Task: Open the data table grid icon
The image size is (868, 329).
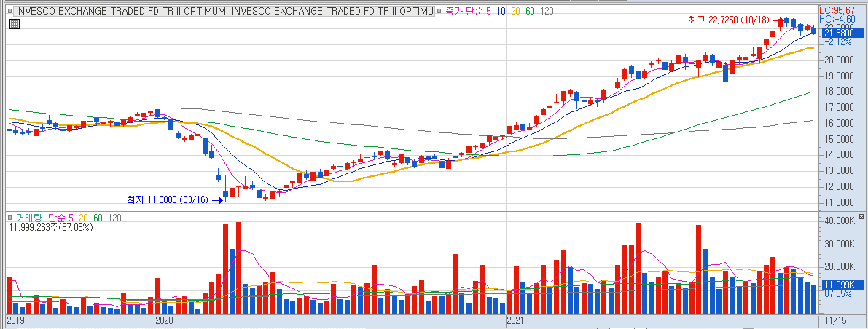Action: click(15, 24)
